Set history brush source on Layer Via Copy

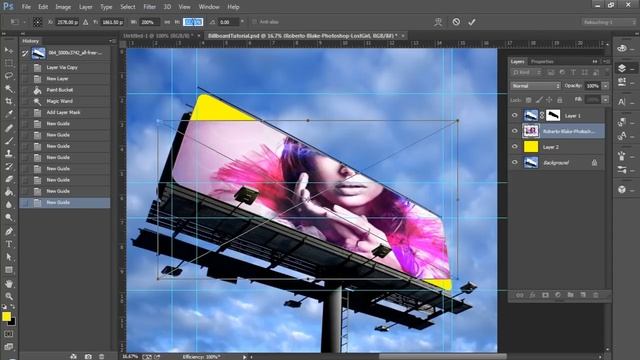tap(25, 67)
